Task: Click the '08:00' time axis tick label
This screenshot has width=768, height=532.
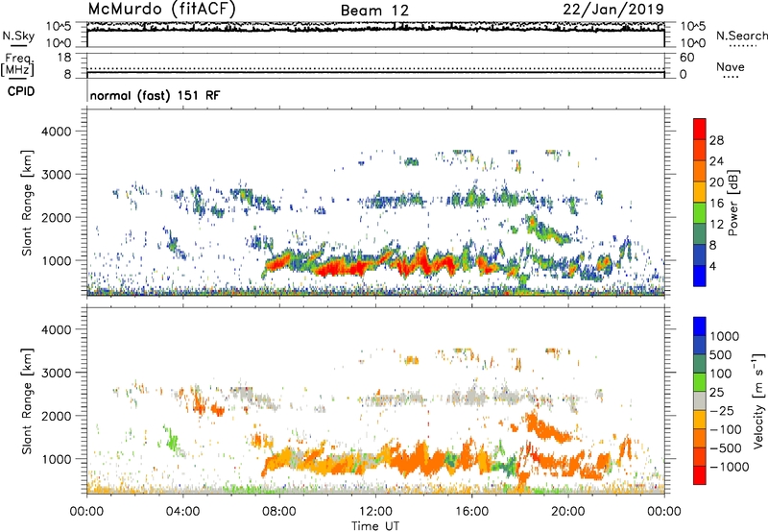Action: (279, 512)
